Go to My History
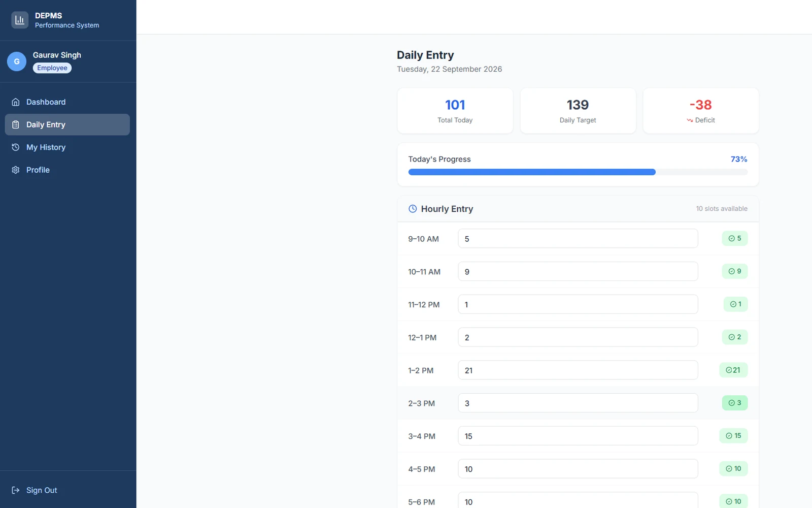 (x=67, y=147)
